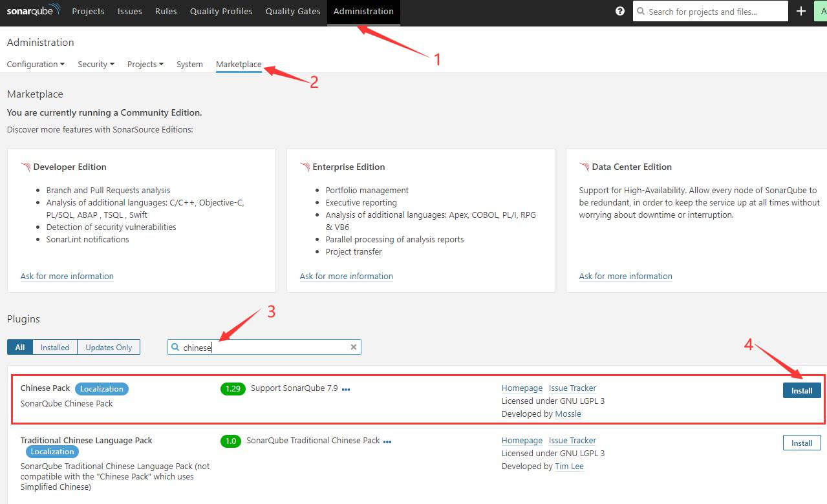Open Chinese Pack Issue Tracker link
The width and height of the screenshot is (827, 504).
tap(572, 388)
